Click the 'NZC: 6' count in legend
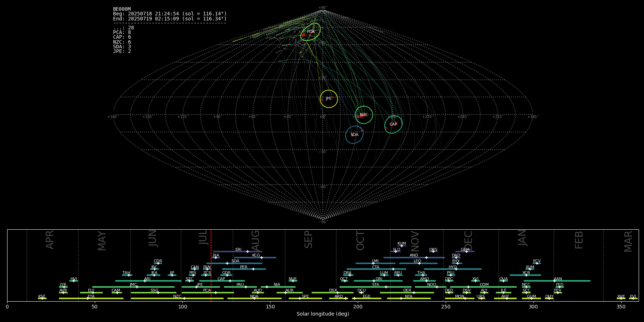 pyautogui.click(x=122, y=42)
